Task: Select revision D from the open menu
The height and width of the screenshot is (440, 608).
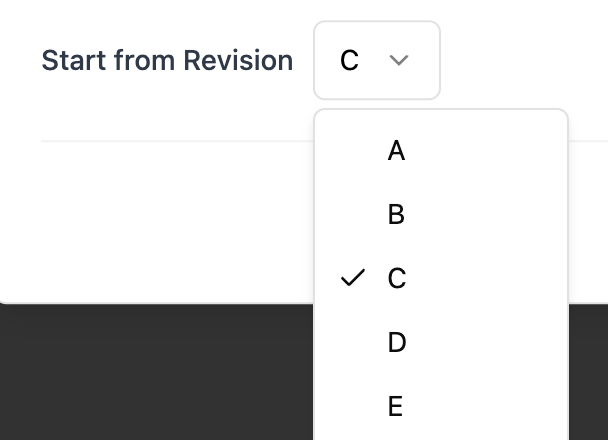Action: point(440,343)
